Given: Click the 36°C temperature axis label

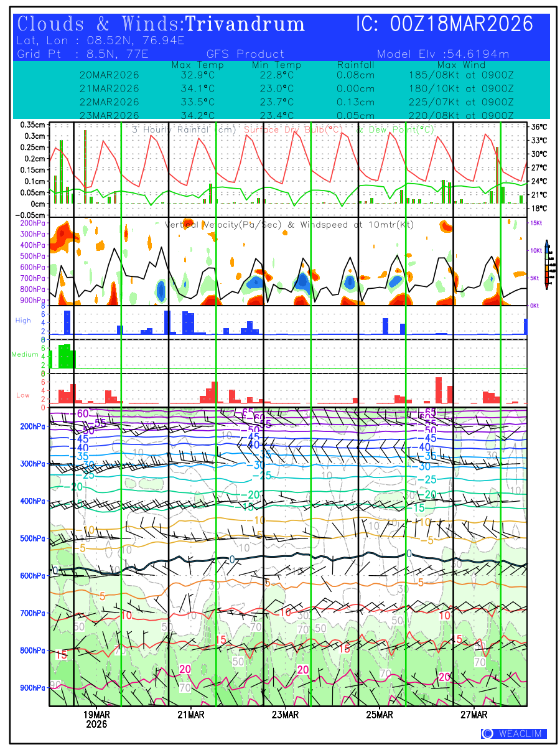Looking at the screenshot, I should coord(539,126).
